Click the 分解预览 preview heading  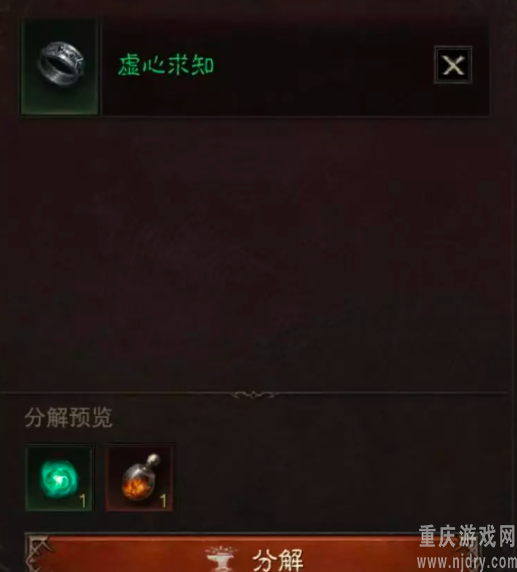click(x=69, y=417)
